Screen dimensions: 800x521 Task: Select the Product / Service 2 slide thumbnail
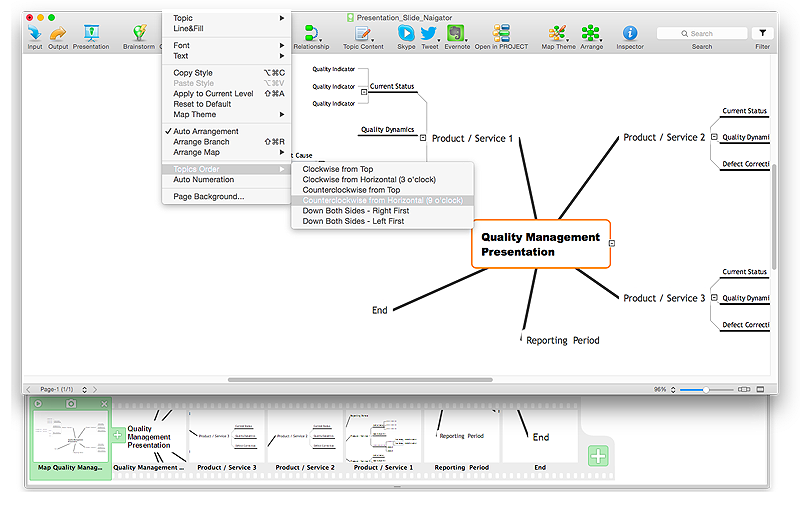(x=305, y=440)
